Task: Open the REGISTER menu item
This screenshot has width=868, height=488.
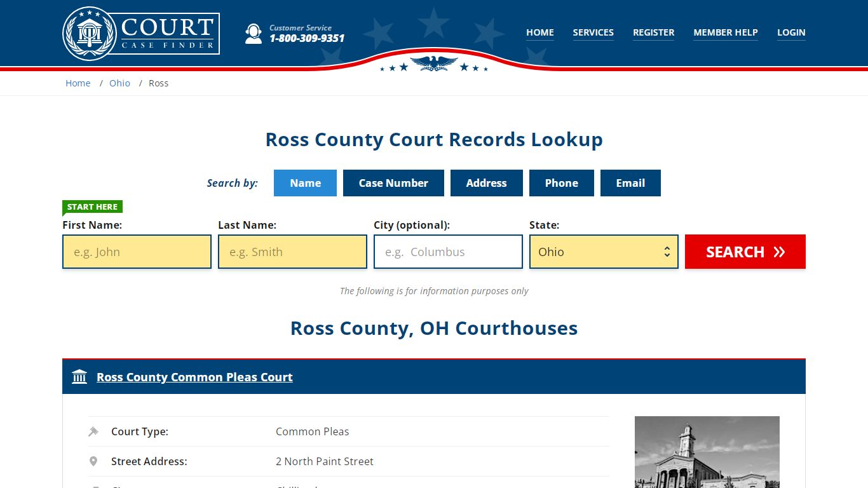Action: (x=654, y=32)
